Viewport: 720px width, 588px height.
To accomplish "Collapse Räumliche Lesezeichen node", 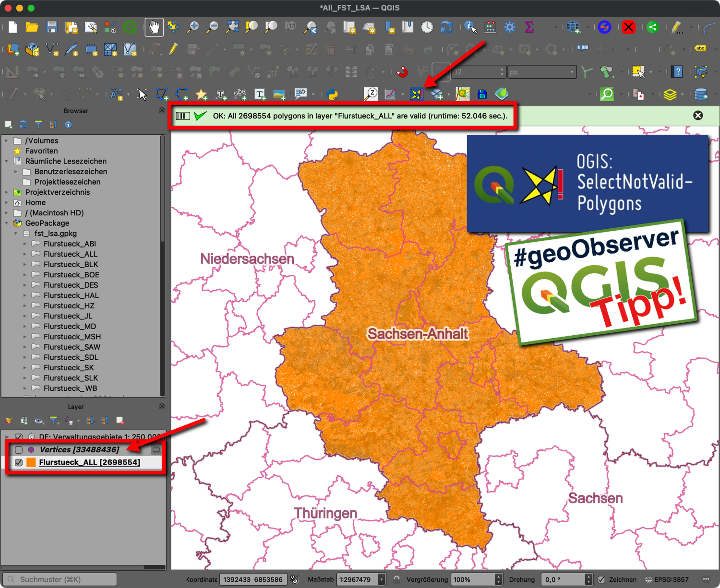I will 6,161.
